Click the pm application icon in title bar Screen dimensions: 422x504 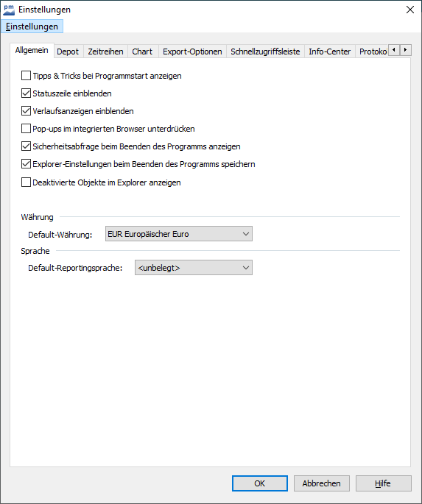click(x=9, y=10)
